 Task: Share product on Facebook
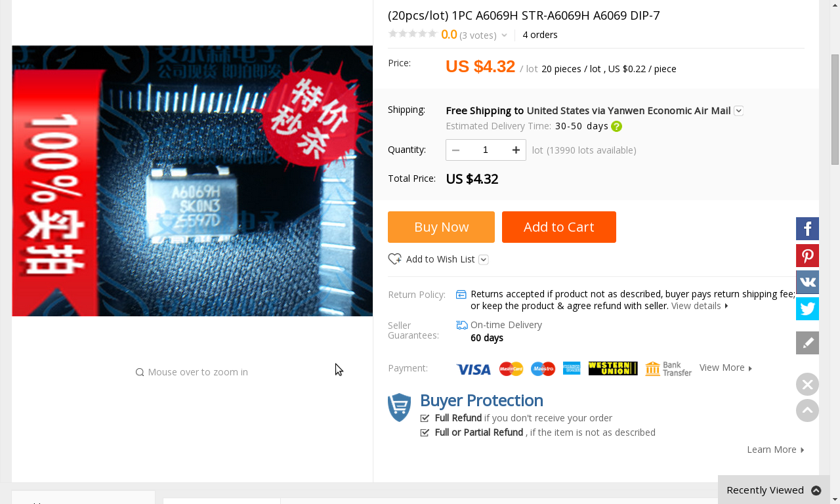[807, 229]
